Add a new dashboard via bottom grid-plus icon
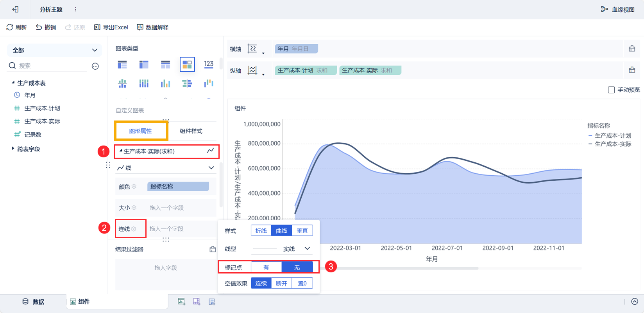 197,302
